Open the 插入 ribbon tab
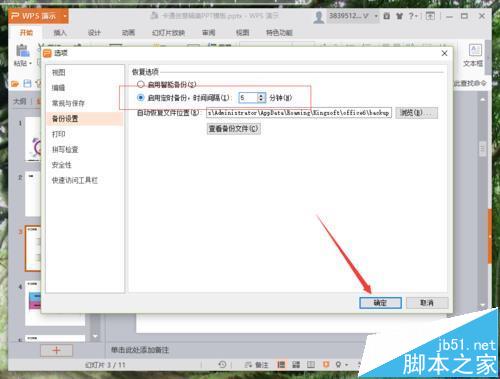Screen dimensions: 500x379 (60, 32)
